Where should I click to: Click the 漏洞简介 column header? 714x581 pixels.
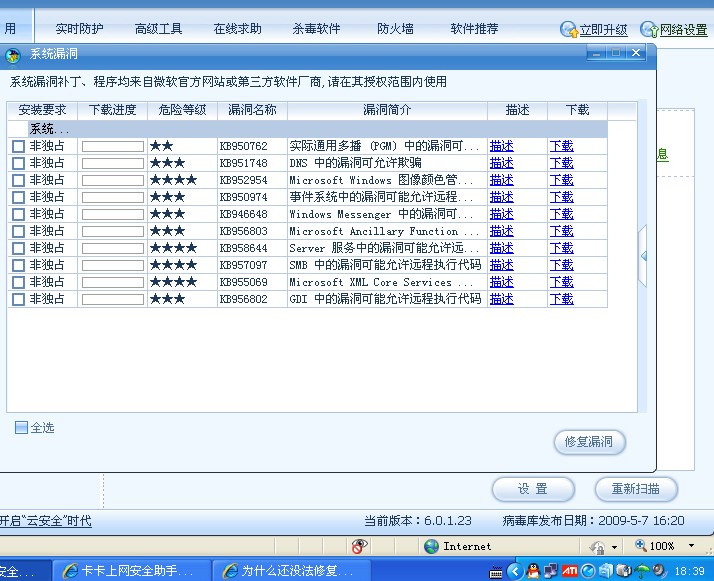387,111
